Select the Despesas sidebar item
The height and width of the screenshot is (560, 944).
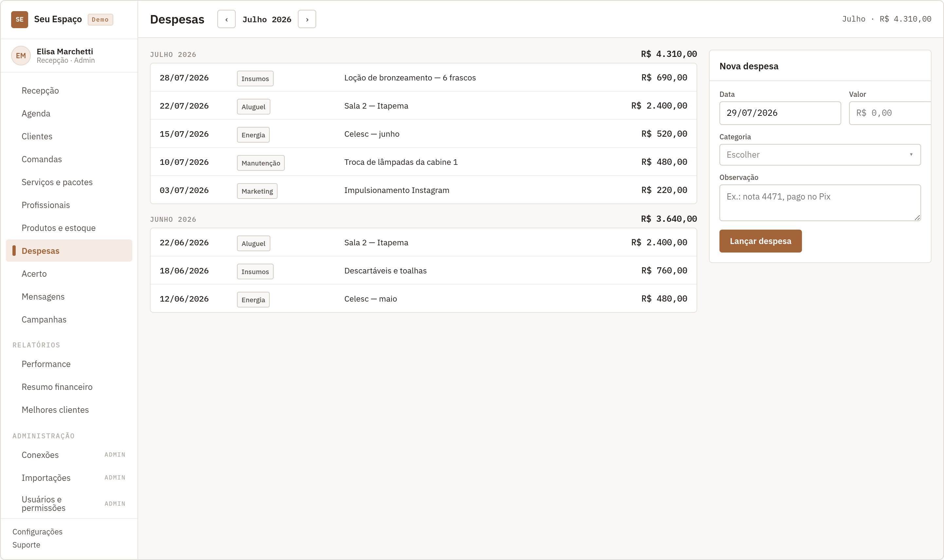[69, 251]
